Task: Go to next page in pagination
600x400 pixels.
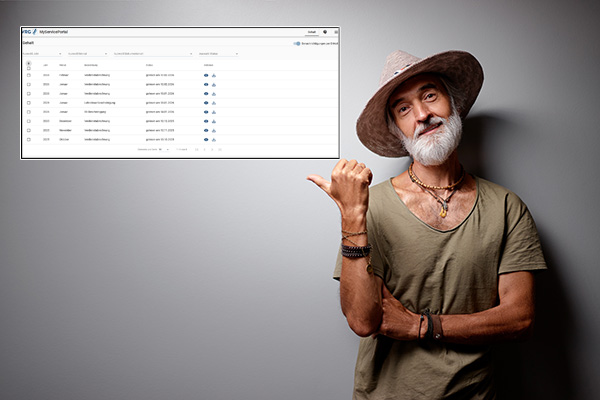Action: (x=212, y=149)
